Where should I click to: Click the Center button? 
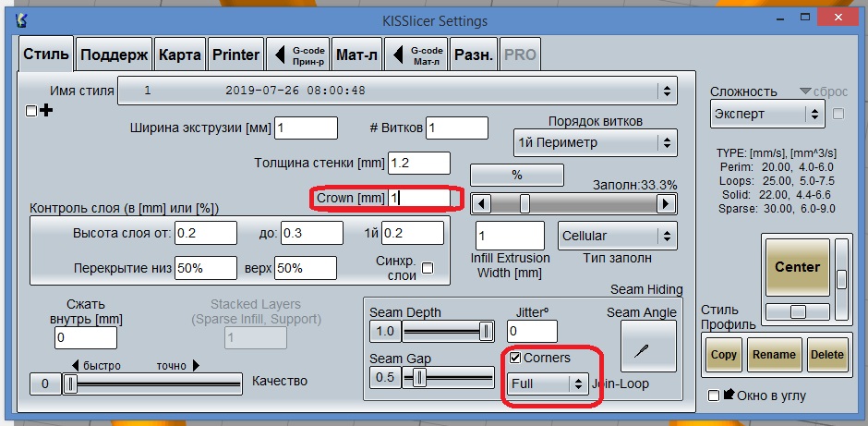tap(797, 267)
